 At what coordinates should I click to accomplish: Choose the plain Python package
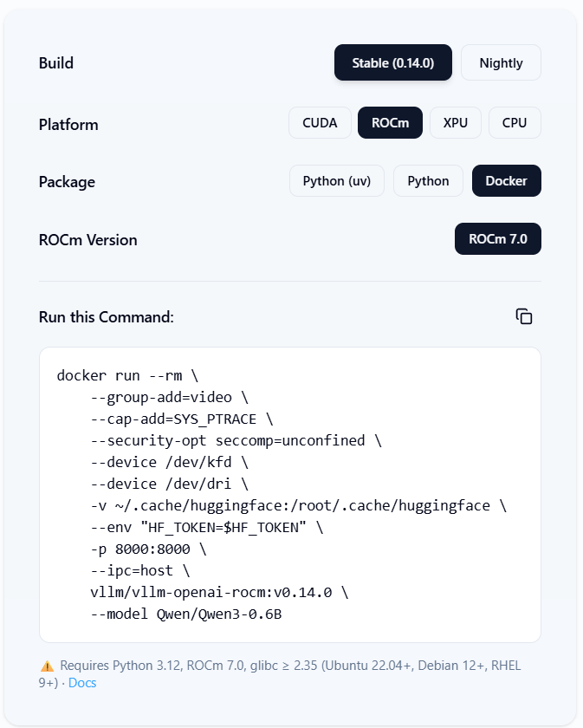(427, 180)
